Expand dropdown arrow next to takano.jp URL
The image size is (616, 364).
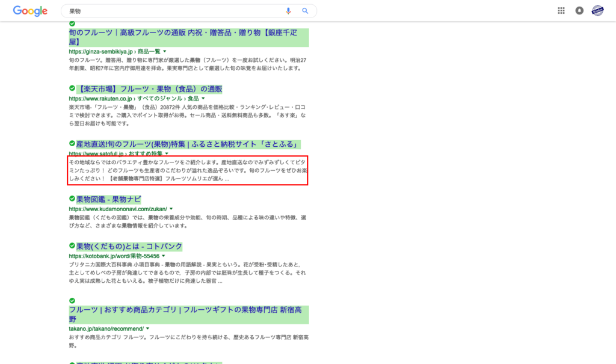click(x=148, y=329)
